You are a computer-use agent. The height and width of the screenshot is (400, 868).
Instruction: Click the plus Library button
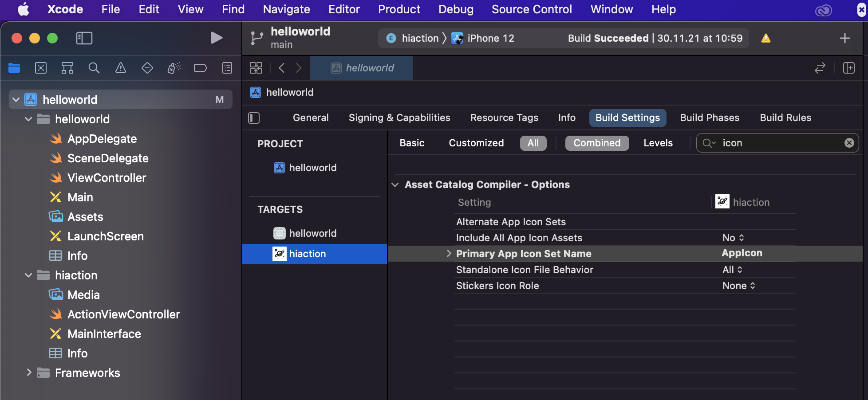845,38
